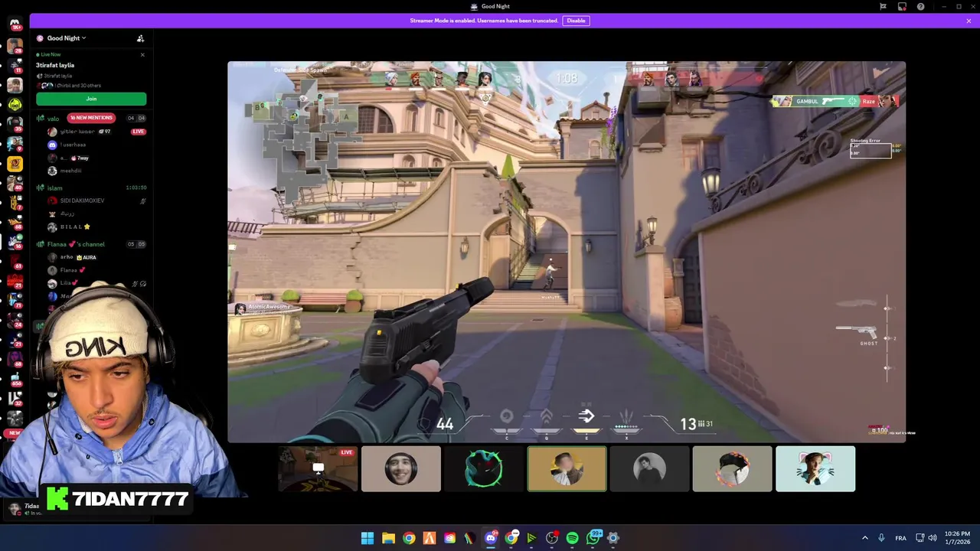This screenshot has width=980, height=551.
Task: Open Flanaa's channel voice room
Action: point(76,244)
